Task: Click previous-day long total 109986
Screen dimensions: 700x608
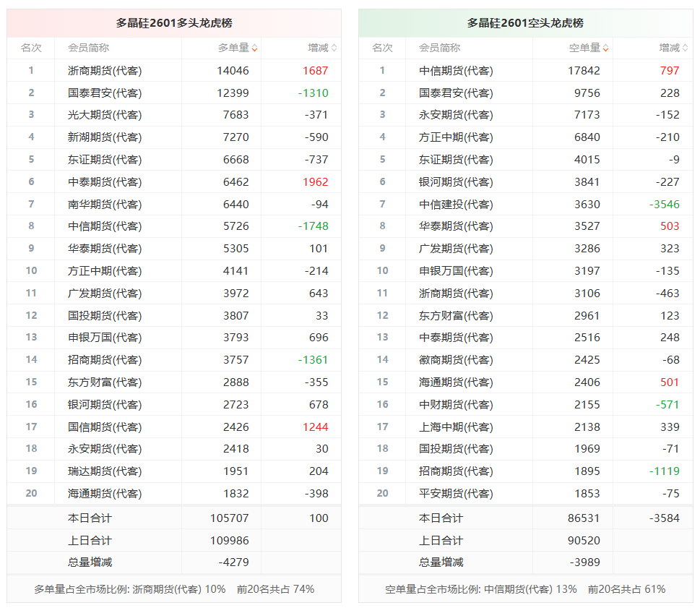Action: [230, 541]
